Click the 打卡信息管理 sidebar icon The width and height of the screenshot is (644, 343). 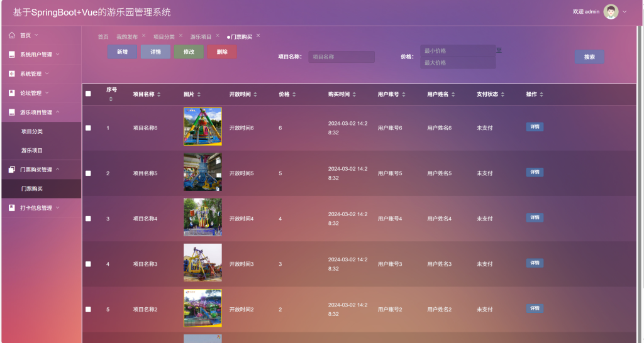tap(12, 208)
